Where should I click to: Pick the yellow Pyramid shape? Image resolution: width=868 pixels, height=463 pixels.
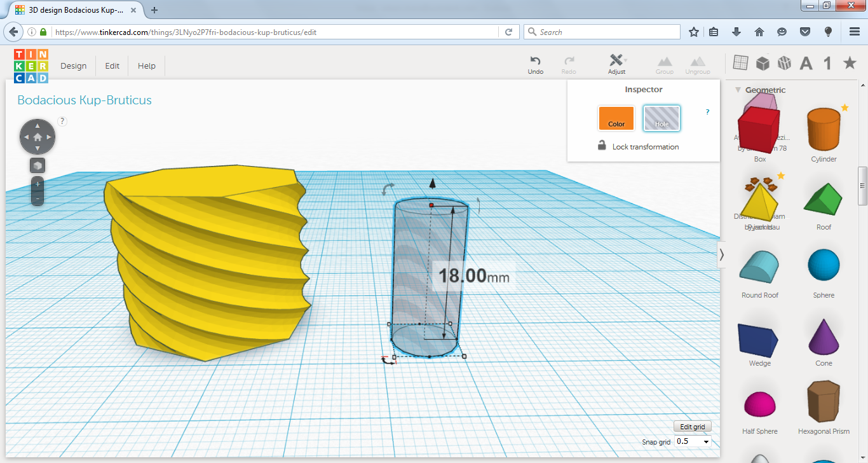click(760, 203)
